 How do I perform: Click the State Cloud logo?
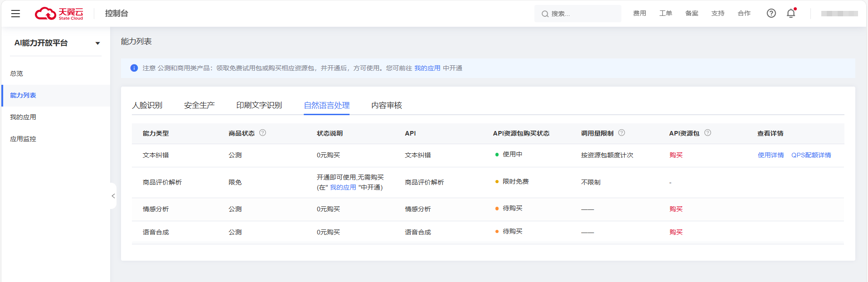[x=59, y=14]
